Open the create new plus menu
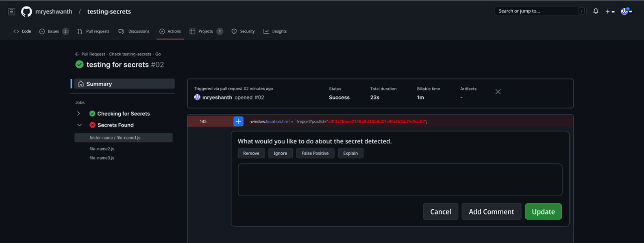The image size is (644, 243). (610, 11)
